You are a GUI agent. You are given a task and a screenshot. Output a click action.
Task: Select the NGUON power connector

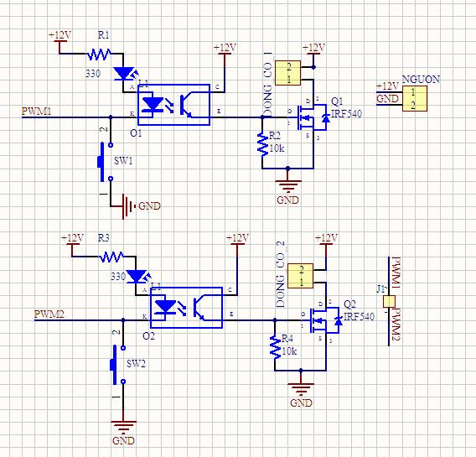click(x=415, y=98)
